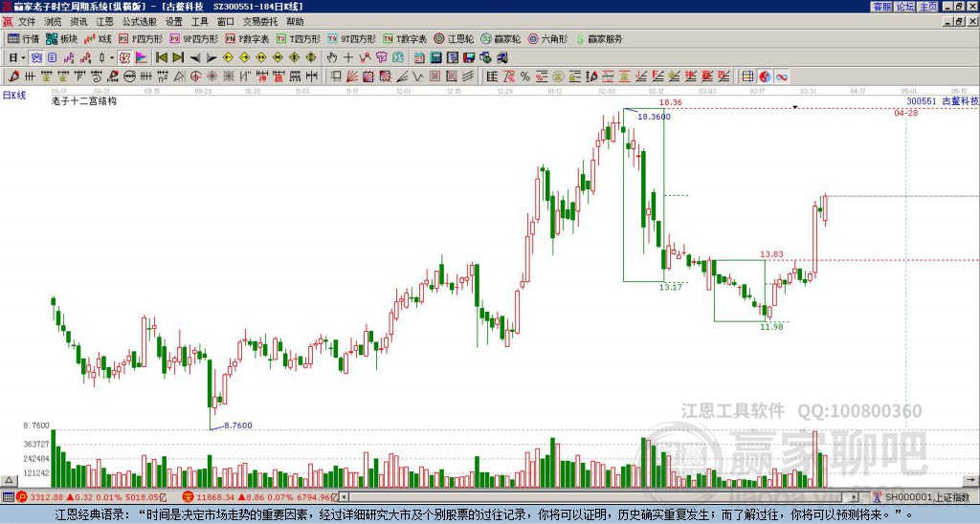Select the angle line tool
The image size is (980, 524).
pos(402,76)
